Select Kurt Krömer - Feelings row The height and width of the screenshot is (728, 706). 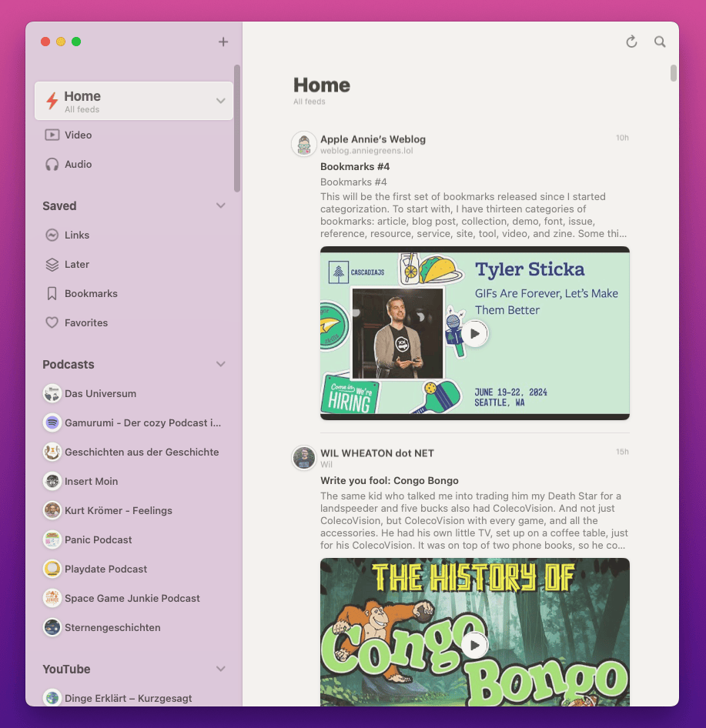(x=134, y=511)
